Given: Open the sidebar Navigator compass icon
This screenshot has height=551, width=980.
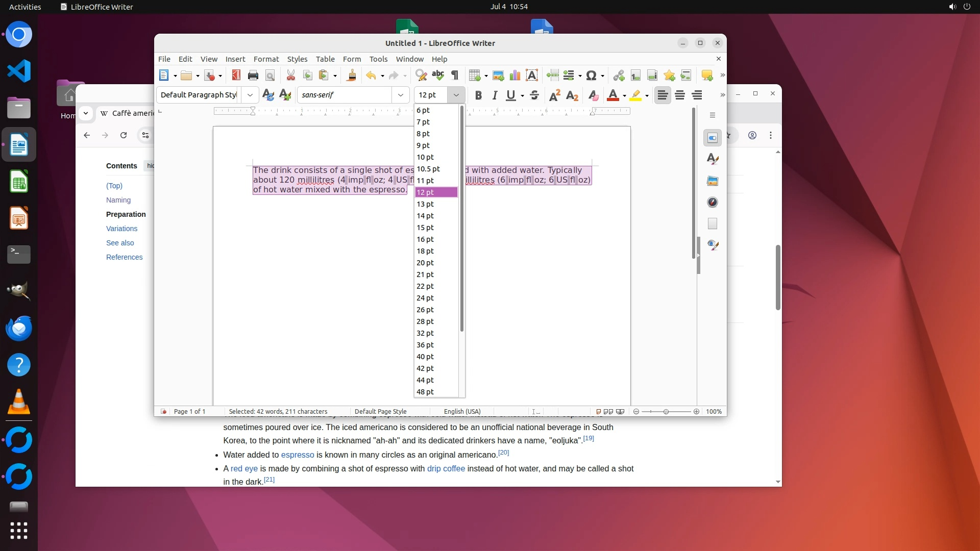Looking at the screenshot, I should tap(713, 202).
